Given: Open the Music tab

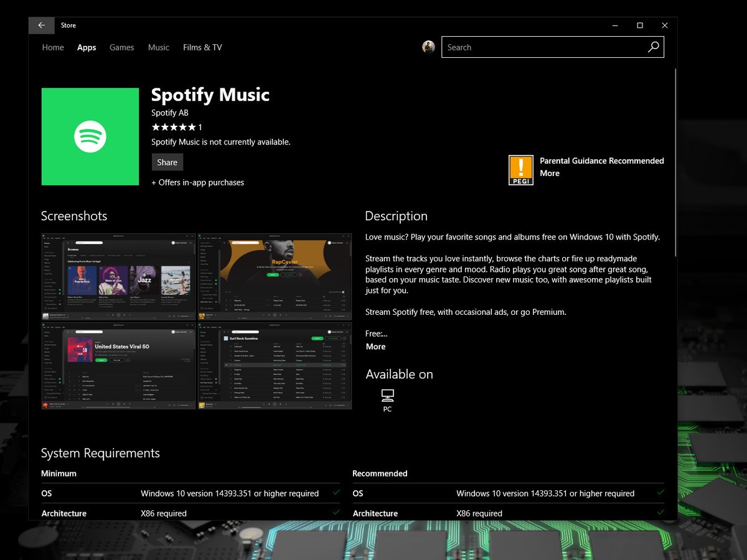Looking at the screenshot, I should click(x=159, y=47).
